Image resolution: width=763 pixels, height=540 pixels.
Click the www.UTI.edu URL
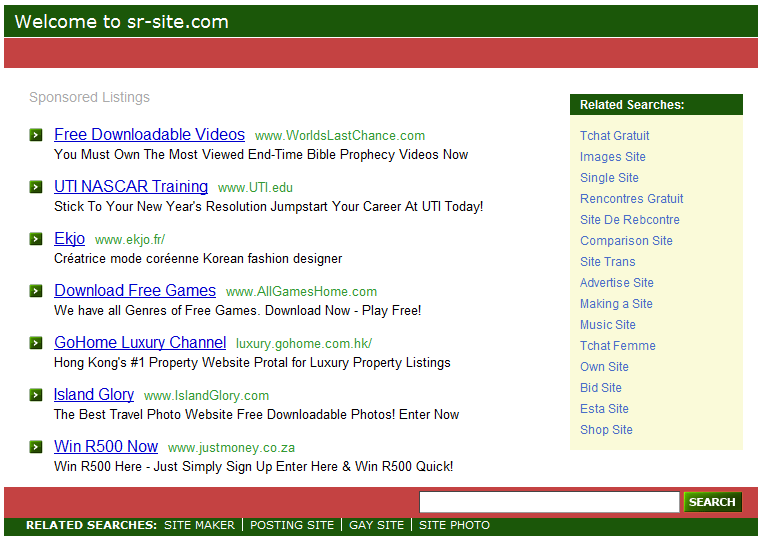[x=255, y=188]
